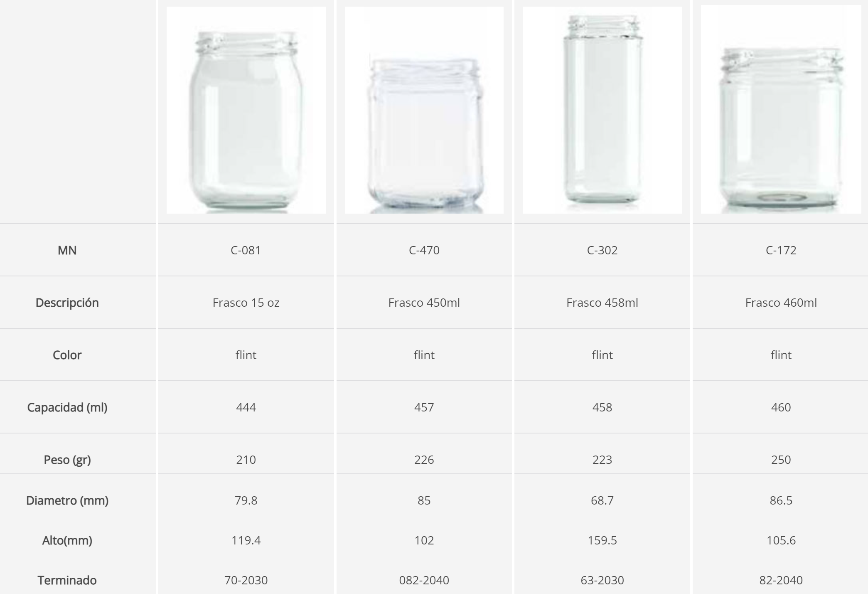Click the "Diametro (mm)" row label
The image size is (868, 596).
pyautogui.click(x=67, y=500)
